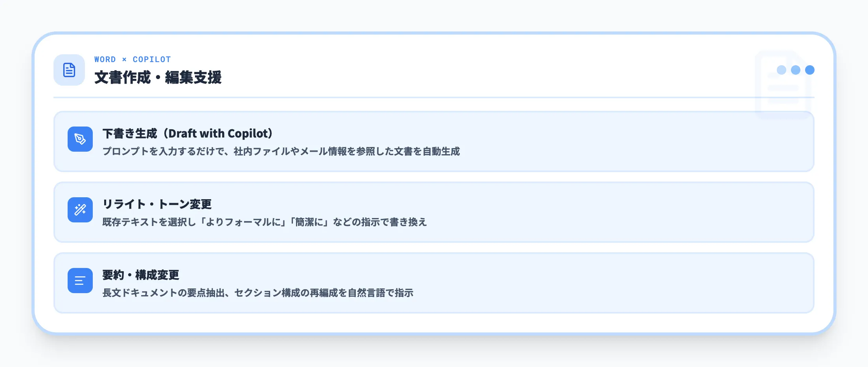Click the word WORD in the header label
Viewport: 868px width, 367px height.
105,59
